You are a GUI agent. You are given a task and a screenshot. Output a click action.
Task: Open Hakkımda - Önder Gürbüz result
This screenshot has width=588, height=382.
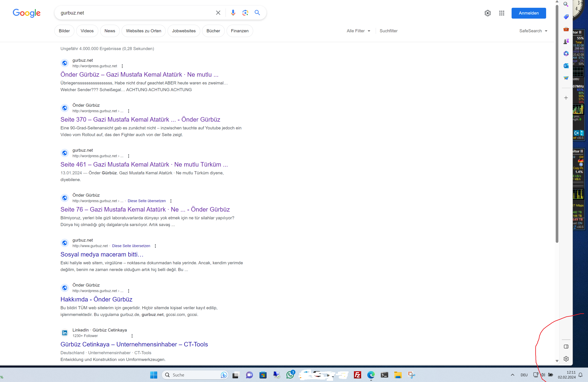96,299
